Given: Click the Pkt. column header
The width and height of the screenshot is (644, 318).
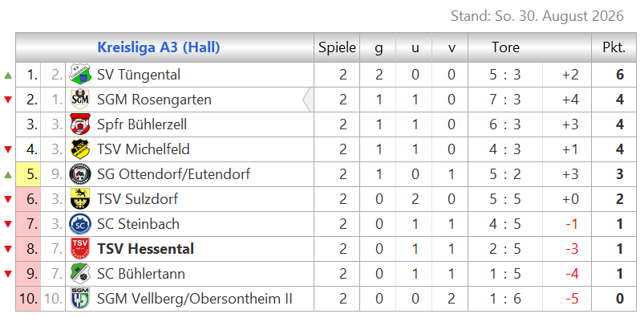Looking at the screenshot, I should coord(614,47).
